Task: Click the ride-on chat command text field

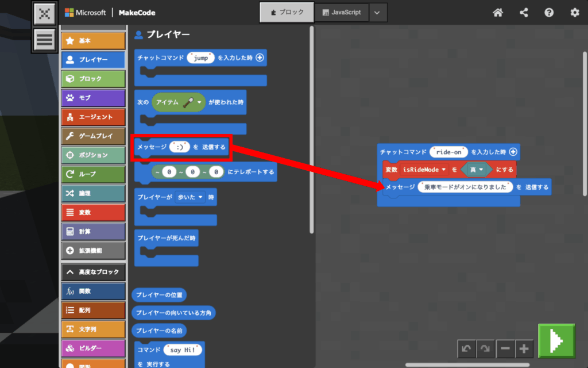Action: click(449, 152)
